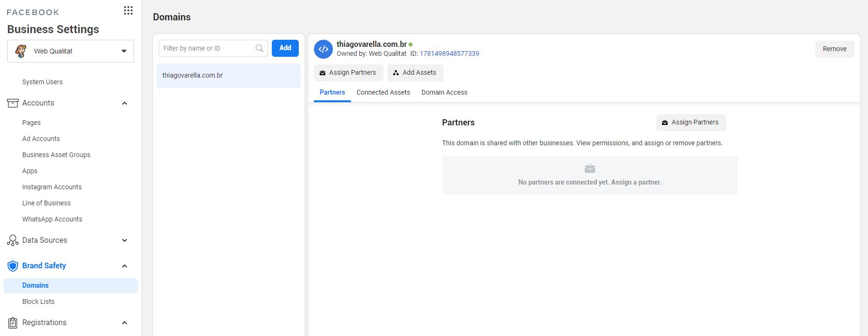The height and width of the screenshot is (336, 868).
Task: Collapse the Registrations section
Action: [125, 323]
